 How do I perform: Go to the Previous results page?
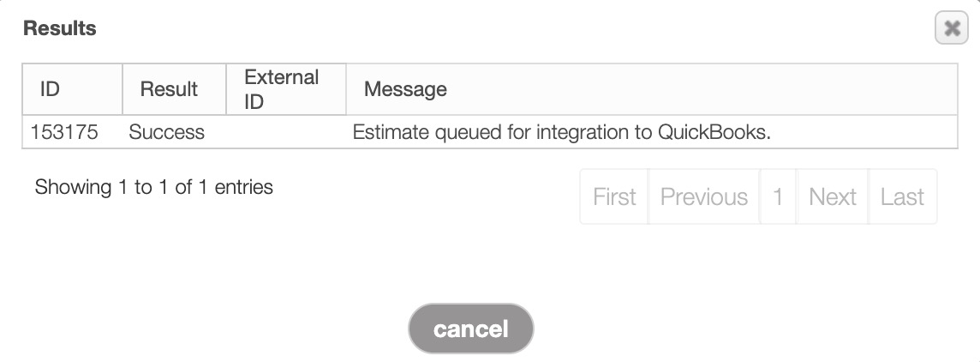tap(704, 196)
